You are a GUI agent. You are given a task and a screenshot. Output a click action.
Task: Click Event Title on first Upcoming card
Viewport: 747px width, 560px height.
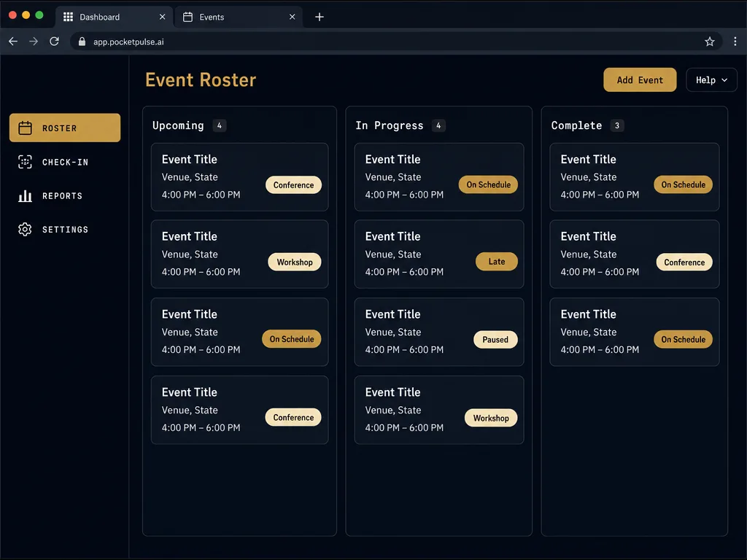[x=189, y=159]
